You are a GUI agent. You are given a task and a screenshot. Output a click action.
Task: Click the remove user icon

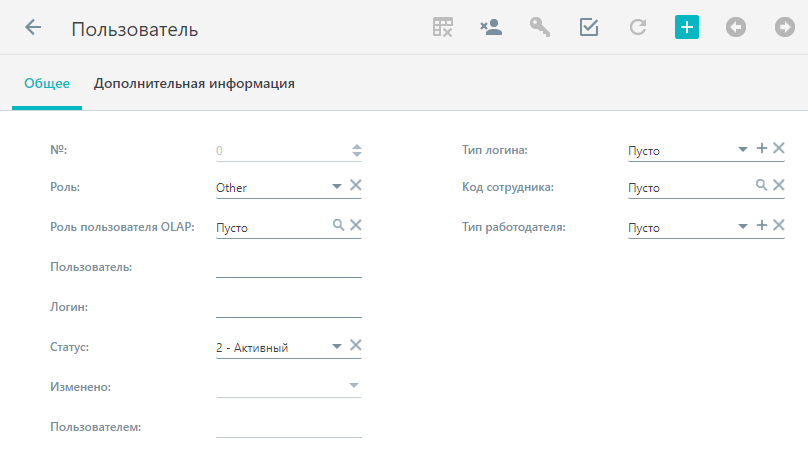tap(491, 27)
